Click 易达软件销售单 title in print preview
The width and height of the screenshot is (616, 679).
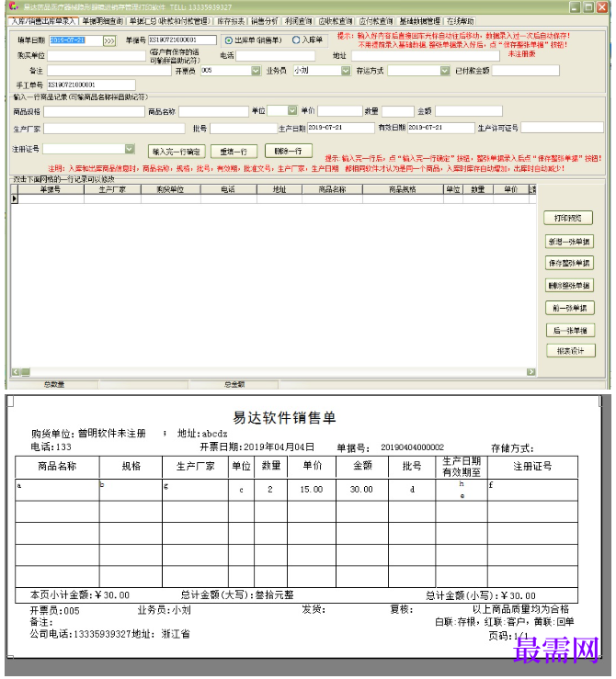click(x=284, y=418)
